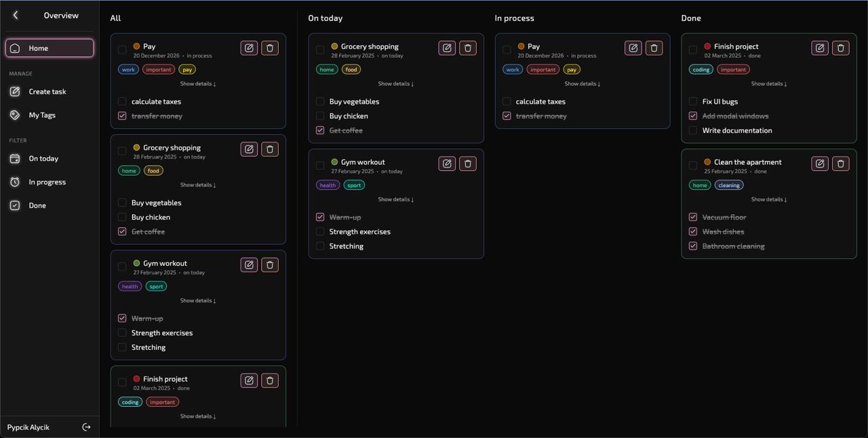Screen dimensions: 868x438
Task: Click the Pypcik Alycik user name
Action: click(x=28, y=427)
